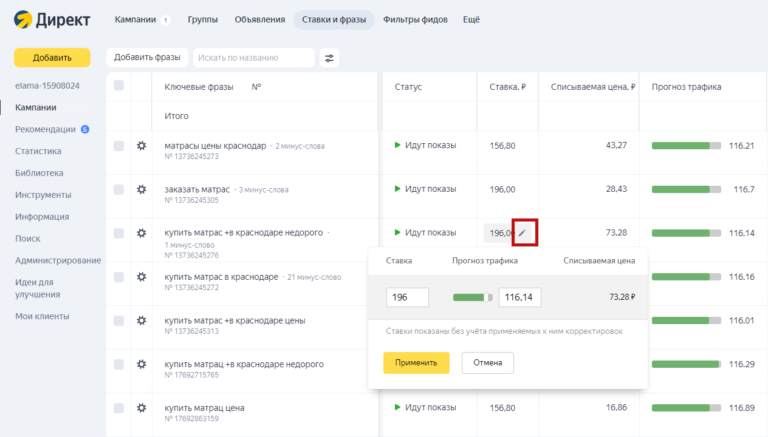The width and height of the screenshot is (768, 437).
Task: Open the filter settings icon beside search
Action: point(329,58)
